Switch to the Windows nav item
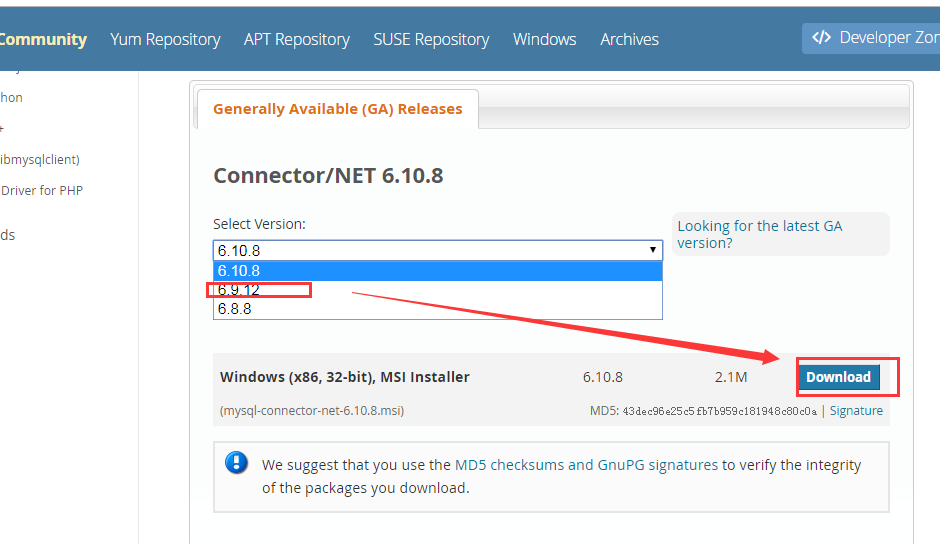 point(544,39)
